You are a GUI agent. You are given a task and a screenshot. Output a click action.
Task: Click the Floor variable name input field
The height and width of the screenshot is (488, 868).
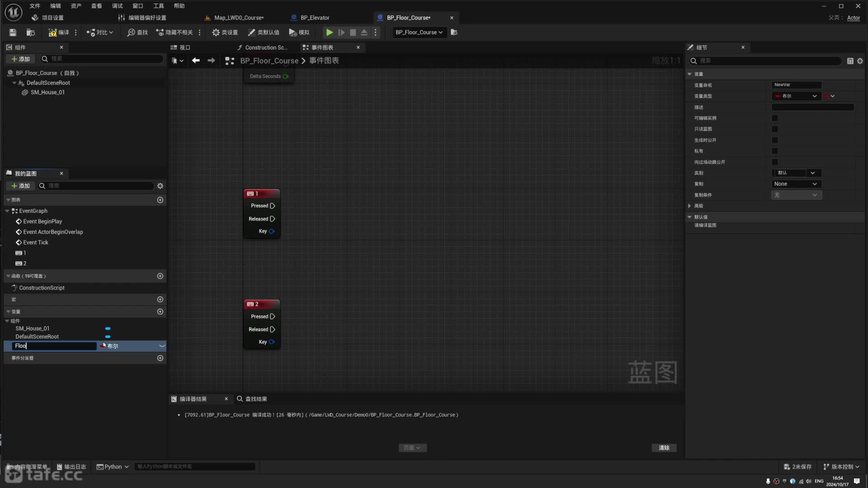55,346
